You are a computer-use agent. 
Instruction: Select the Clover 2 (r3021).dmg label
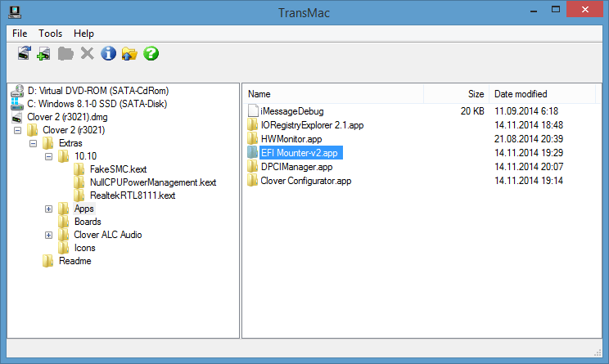tap(67, 117)
